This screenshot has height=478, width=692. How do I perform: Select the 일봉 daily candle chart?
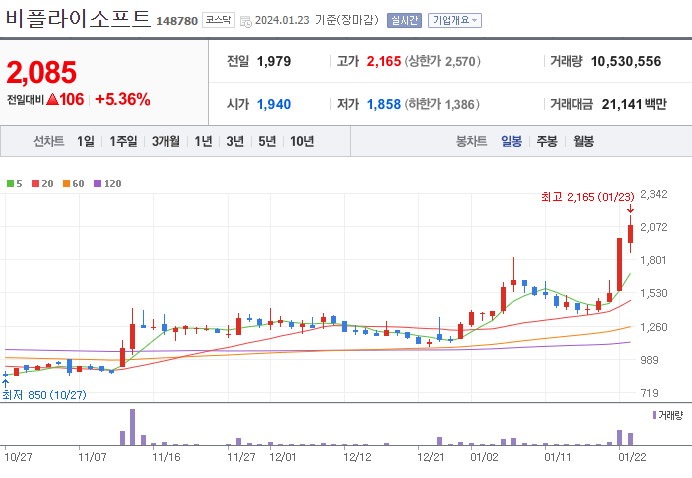coord(511,141)
